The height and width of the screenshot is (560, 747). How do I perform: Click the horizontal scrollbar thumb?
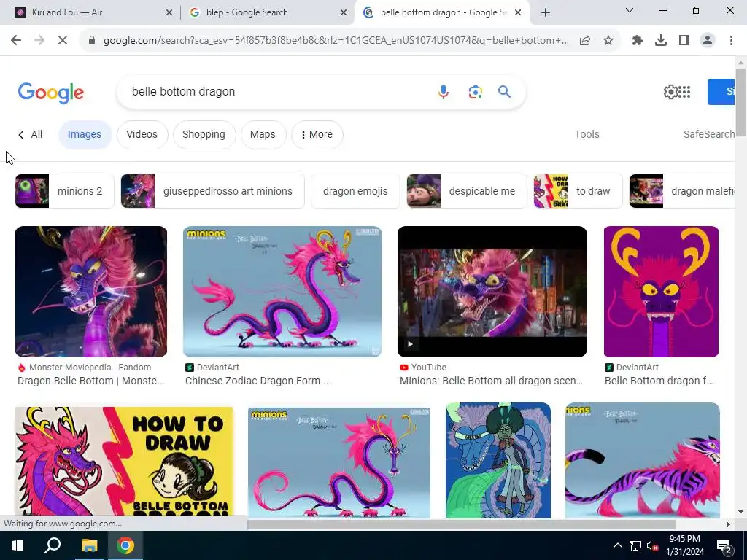click(x=461, y=524)
